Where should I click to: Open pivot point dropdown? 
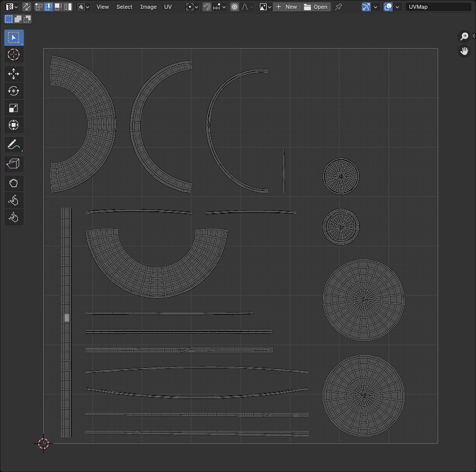coord(192,7)
